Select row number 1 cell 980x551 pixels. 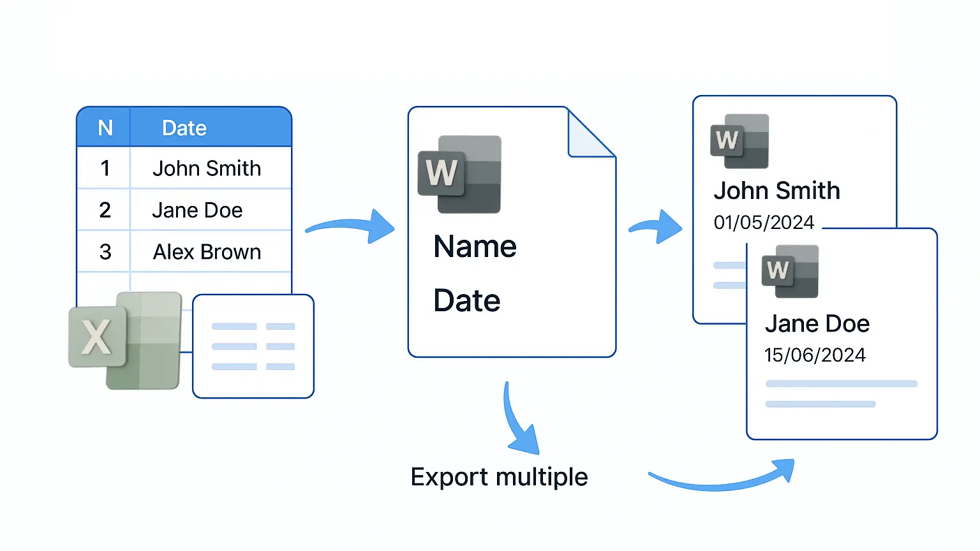105,168
